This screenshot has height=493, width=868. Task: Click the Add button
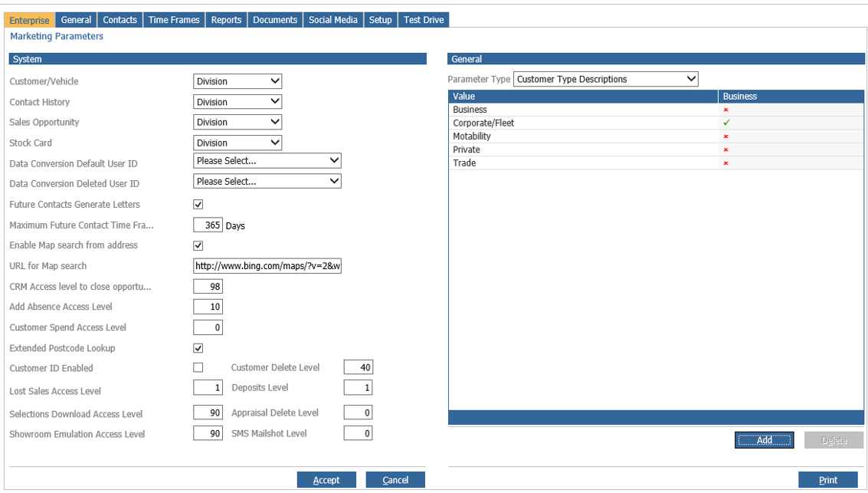tap(765, 440)
